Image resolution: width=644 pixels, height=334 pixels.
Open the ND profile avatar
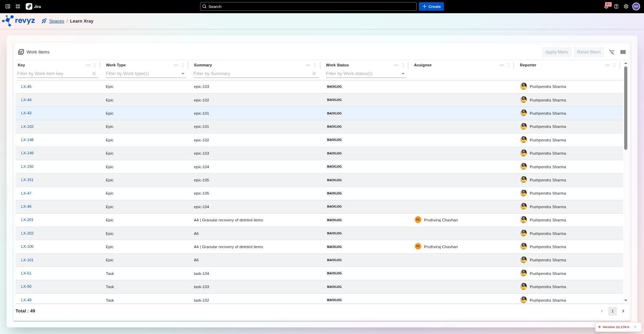(x=636, y=7)
